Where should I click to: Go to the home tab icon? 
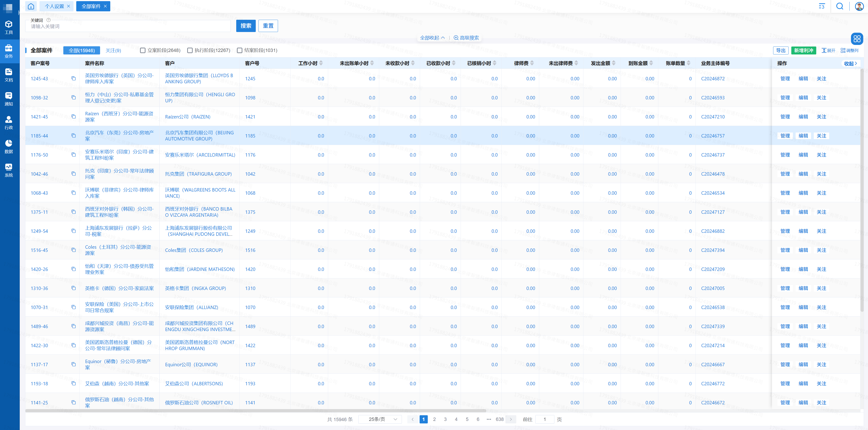[31, 6]
